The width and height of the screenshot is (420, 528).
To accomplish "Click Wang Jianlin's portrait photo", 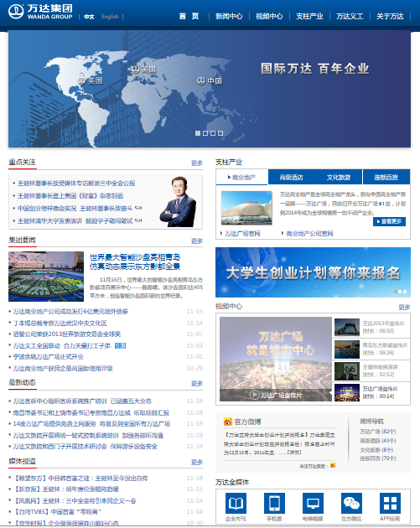I will click(179, 201).
